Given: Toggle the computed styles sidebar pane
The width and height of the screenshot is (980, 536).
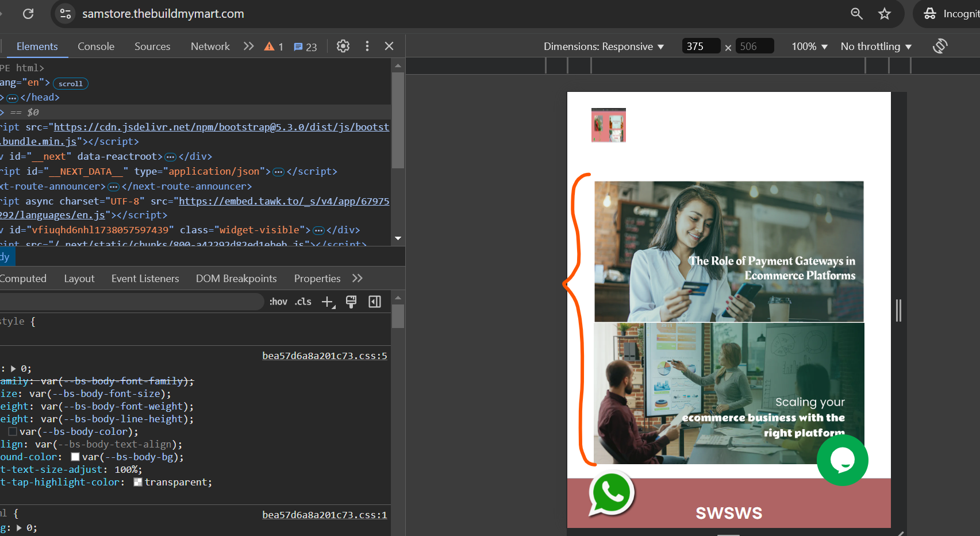Looking at the screenshot, I should [x=375, y=302].
